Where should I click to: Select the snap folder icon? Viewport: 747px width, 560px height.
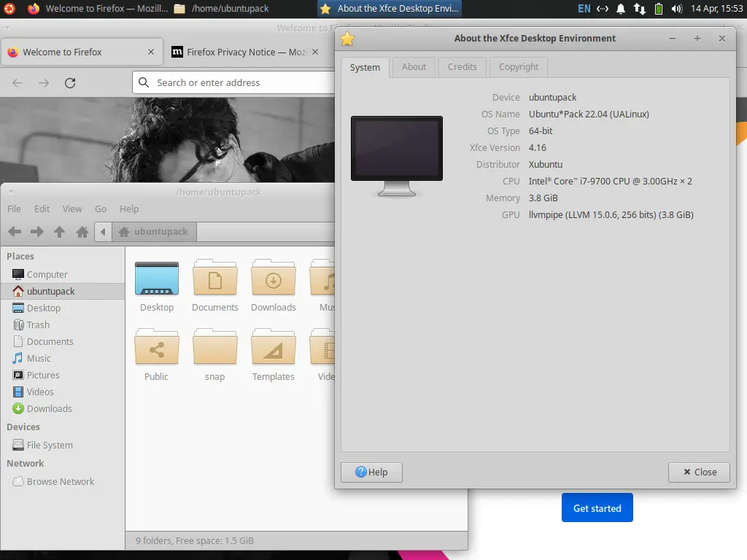215,347
